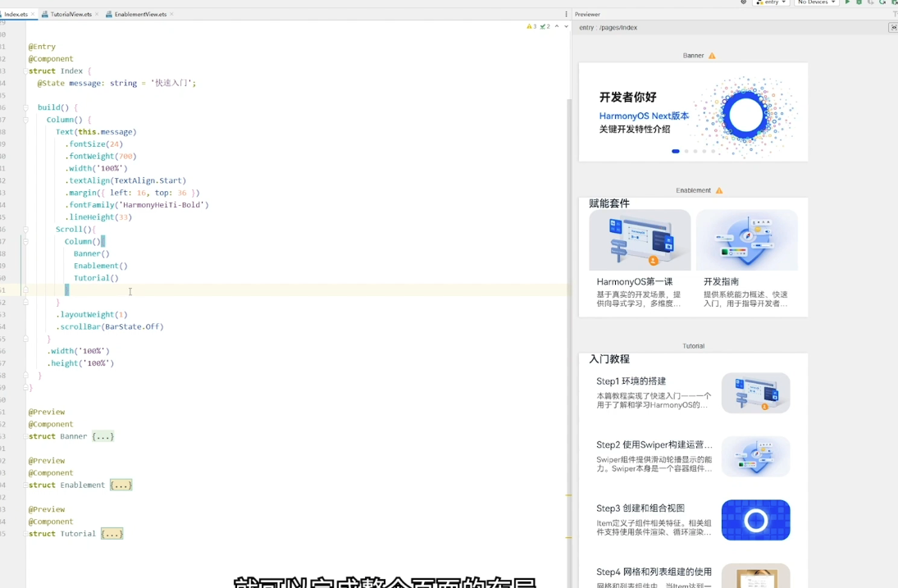Screen dimensions: 898x588
Task: Click the .fontFamily('HarmonyHeiTi-Bold') line
Action: pyautogui.click(x=136, y=205)
